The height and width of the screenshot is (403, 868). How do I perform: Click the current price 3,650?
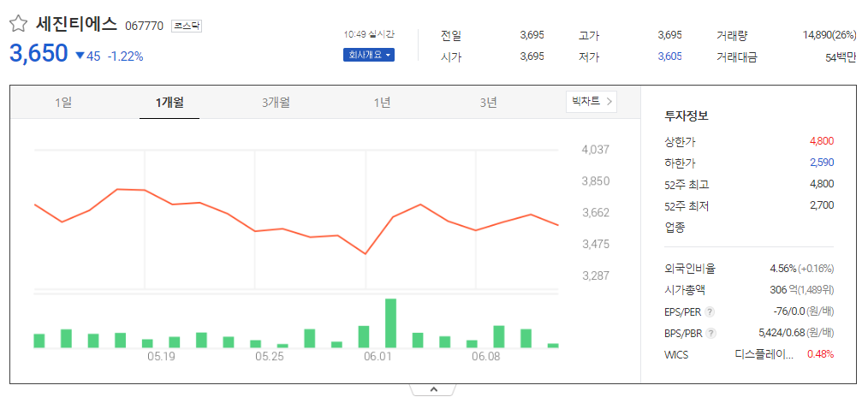coord(39,53)
